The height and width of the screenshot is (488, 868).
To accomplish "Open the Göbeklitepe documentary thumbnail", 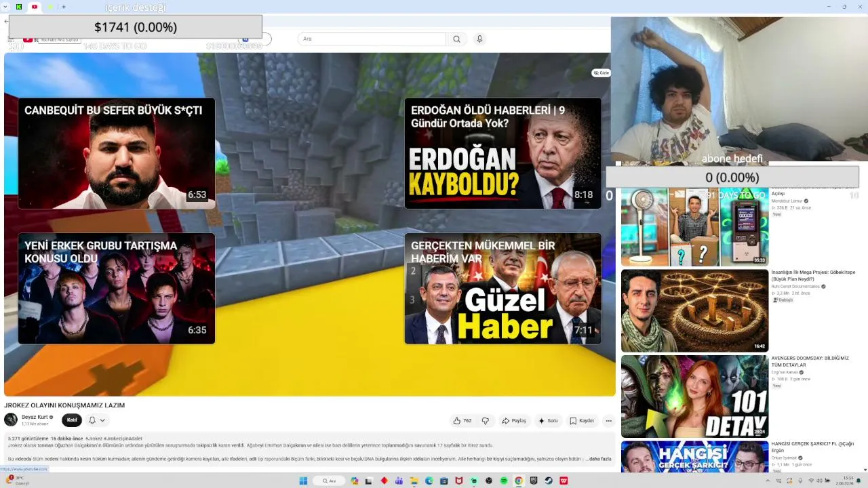I will pos(695,310).
